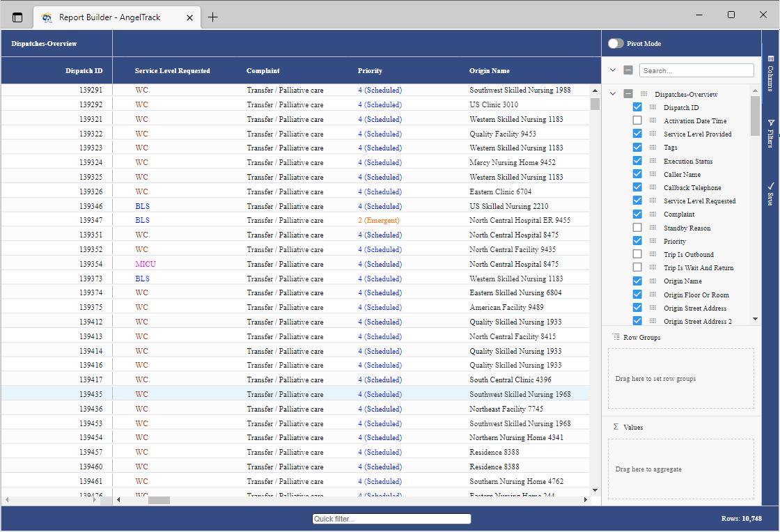Viewport: 780px width, 532px height.
Task: Enable the Pivot Mode toggle
Action: [x=615, y=42]
